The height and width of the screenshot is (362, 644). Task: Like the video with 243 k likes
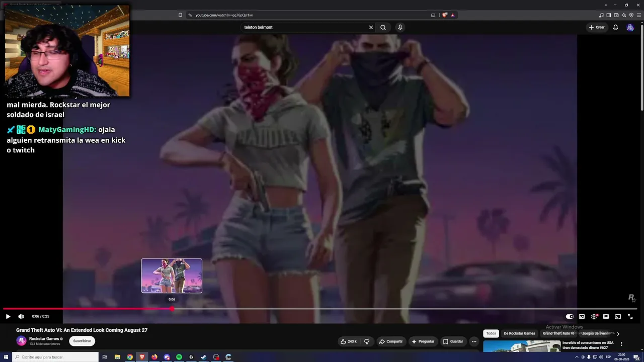tap(349, 341)
